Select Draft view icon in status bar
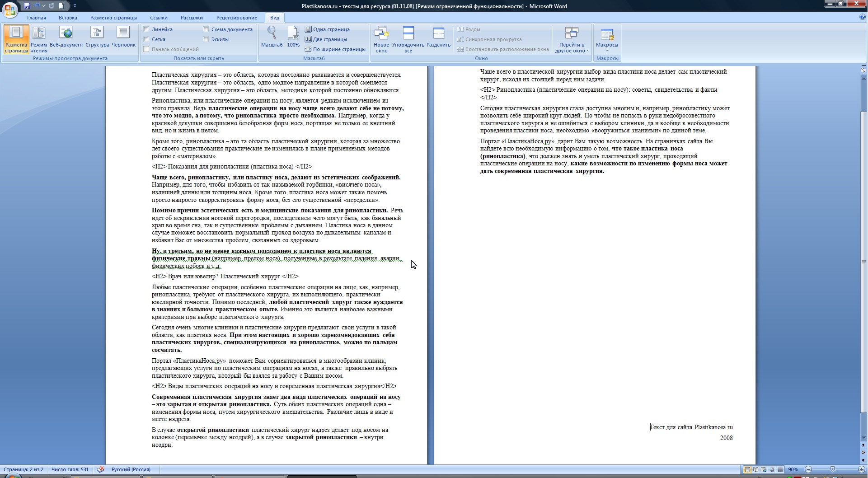The image size is (868, 478). 780,469
